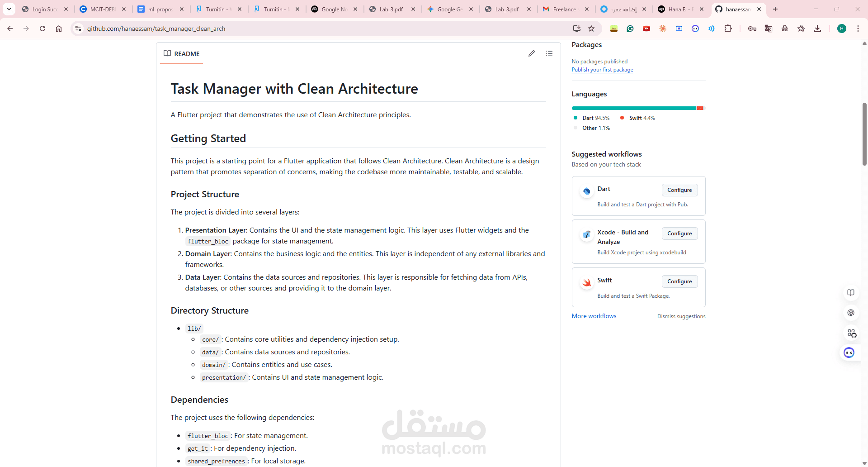Click the Getting Started heading
The width and height of the screenshot is (868, 467).
click(208, 138)
